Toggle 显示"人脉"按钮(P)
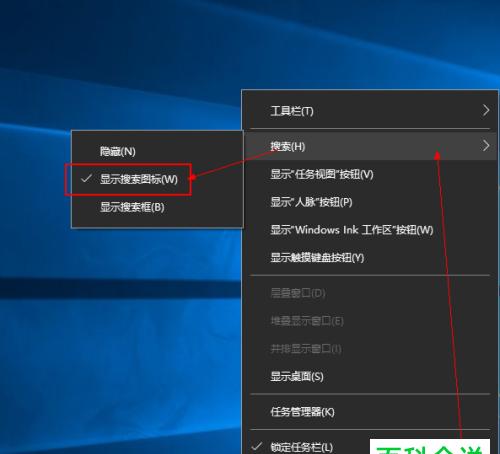The image size is (500, 454). point(371,202)
